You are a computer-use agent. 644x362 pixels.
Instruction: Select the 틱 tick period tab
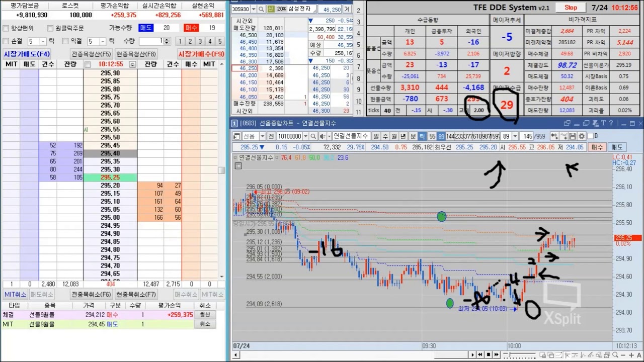422,136
